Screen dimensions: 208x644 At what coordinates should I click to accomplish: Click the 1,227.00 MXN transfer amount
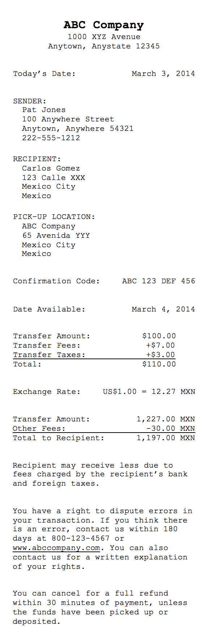(166, 419)
